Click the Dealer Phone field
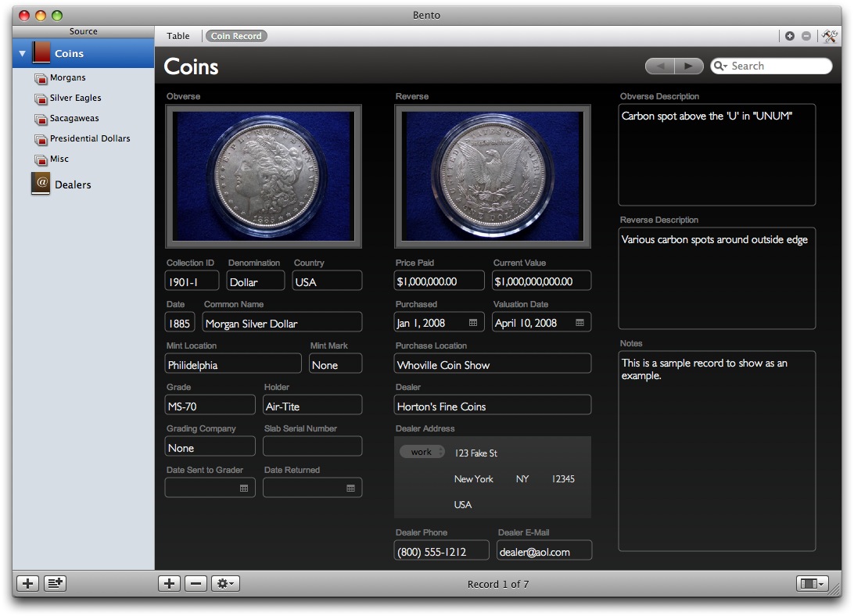Image resolution: width=854 pixels, height=616 pixels. (x=441, y=551)
